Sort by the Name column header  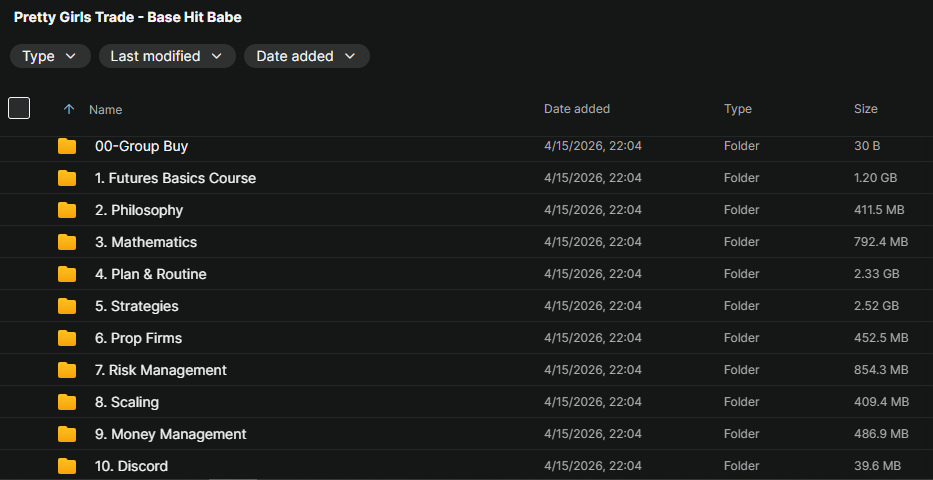[106, 109]
